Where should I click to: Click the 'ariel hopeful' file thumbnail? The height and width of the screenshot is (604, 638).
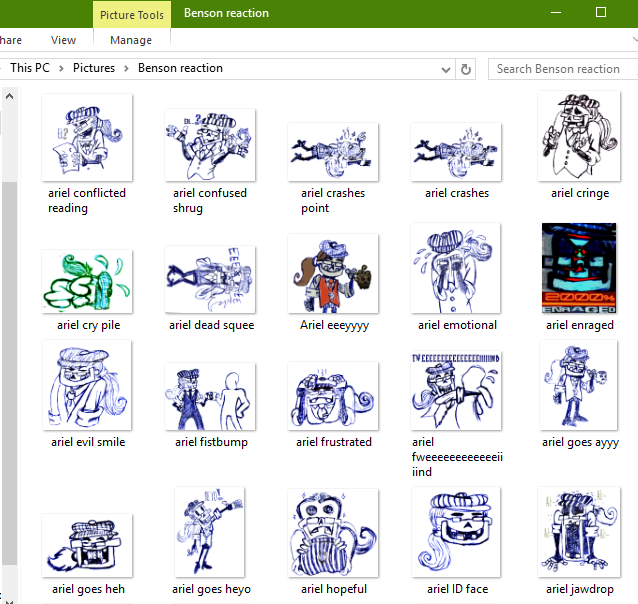(x=332, y=533)
